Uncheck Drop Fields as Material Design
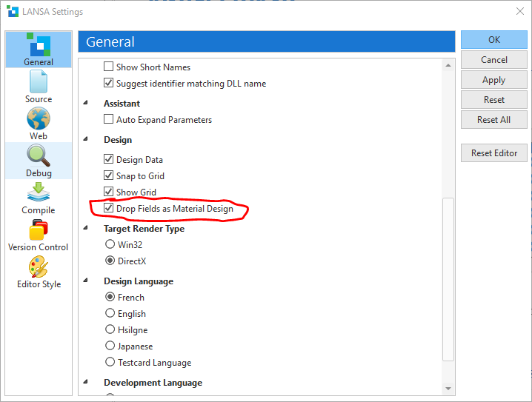Screen dimensions: 532x402 (x=109, y=209)
